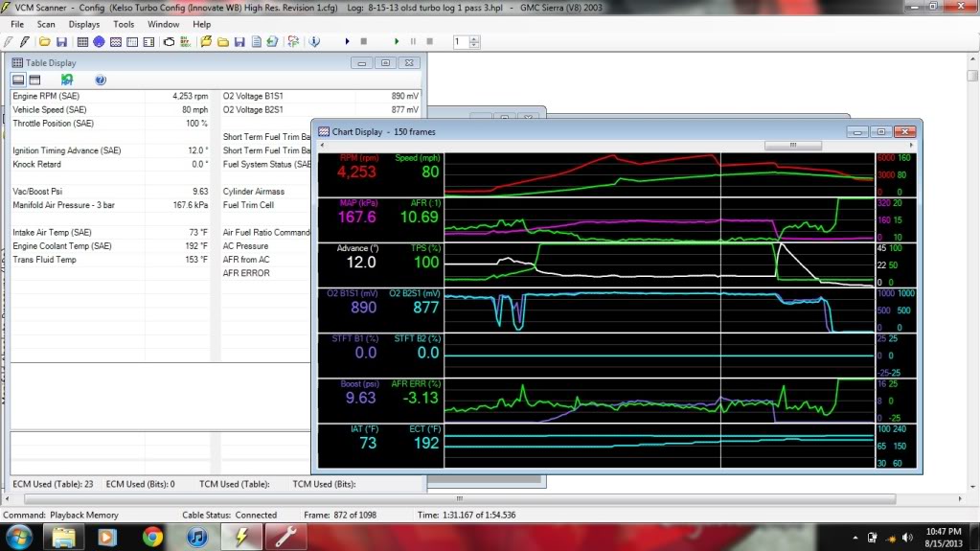Open help icon in Table Display window

[x=101, y=80]
